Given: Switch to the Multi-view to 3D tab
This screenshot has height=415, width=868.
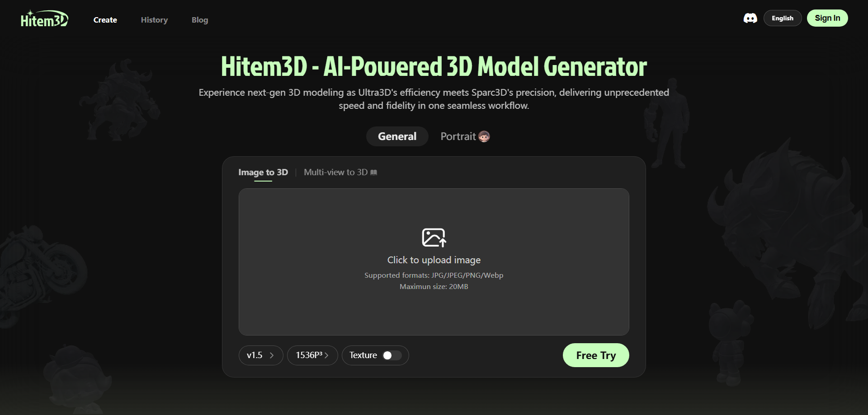Looking at the screenshot, I should tap(335, 173).
